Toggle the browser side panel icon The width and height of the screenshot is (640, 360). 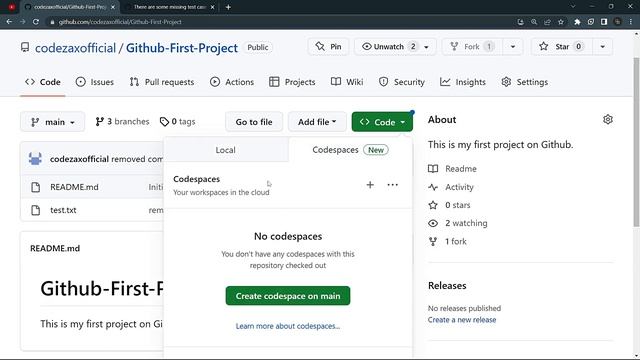coord(604,22)
